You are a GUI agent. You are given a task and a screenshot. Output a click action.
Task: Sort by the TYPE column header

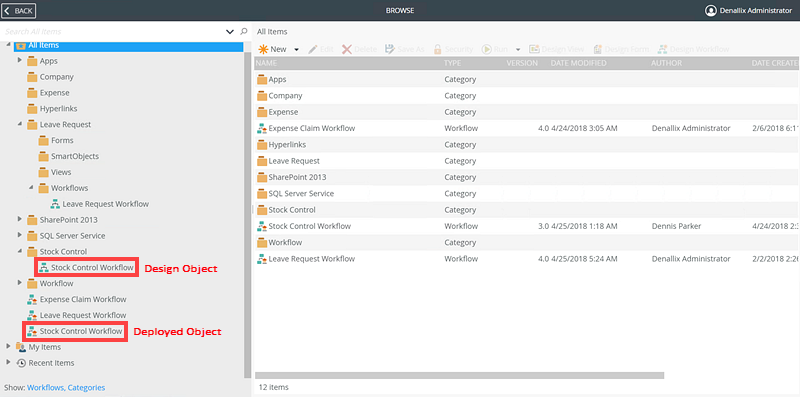(452, 63)
